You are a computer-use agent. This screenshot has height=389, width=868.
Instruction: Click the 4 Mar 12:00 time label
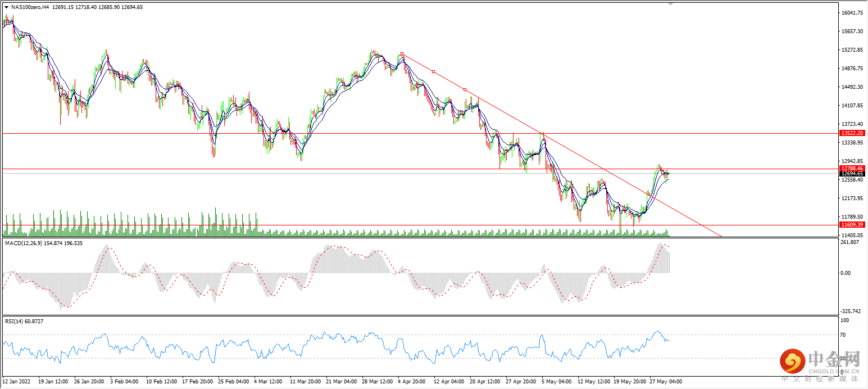(x=269, y=381)
